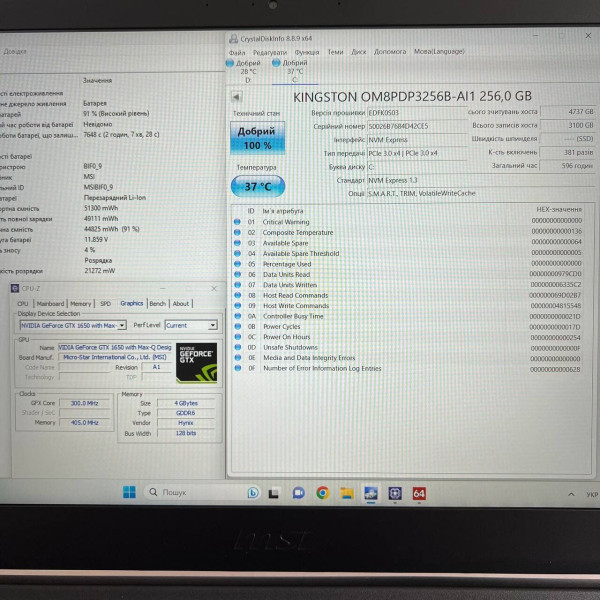Screen dimensions: 600x600
Task: Open the Windows Start menu
Action: pos(129,492)
